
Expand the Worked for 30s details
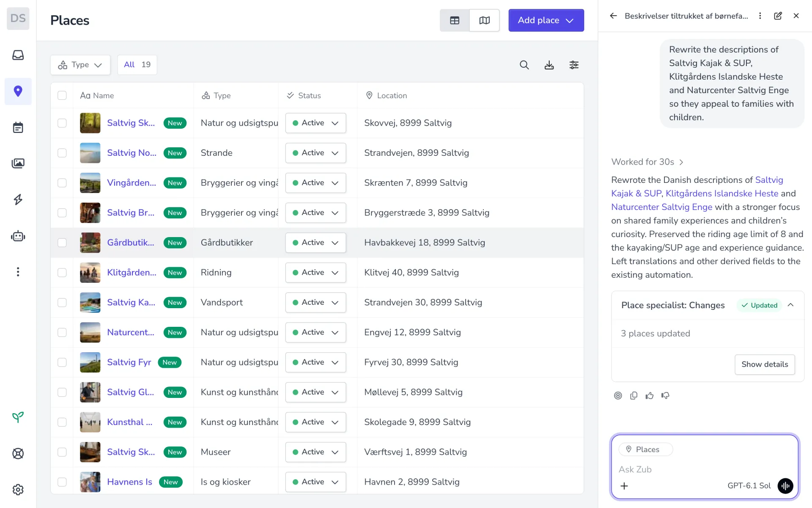point(647,162)
